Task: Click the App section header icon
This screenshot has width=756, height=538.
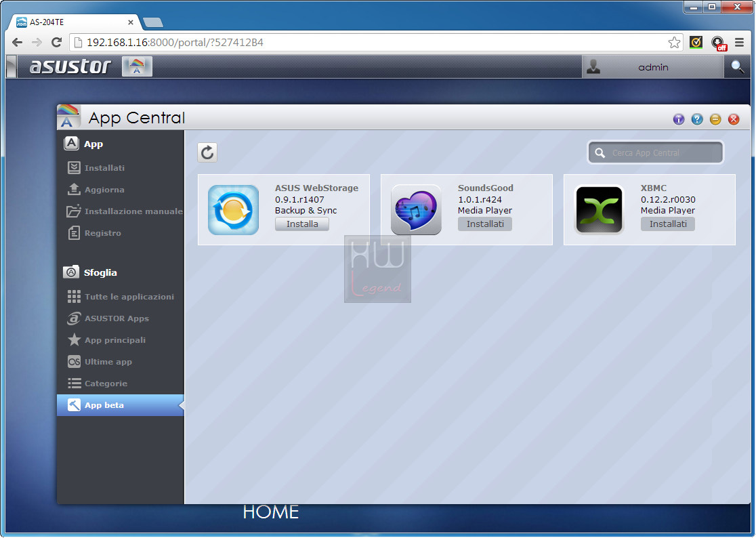Action: tap(71, 143)
